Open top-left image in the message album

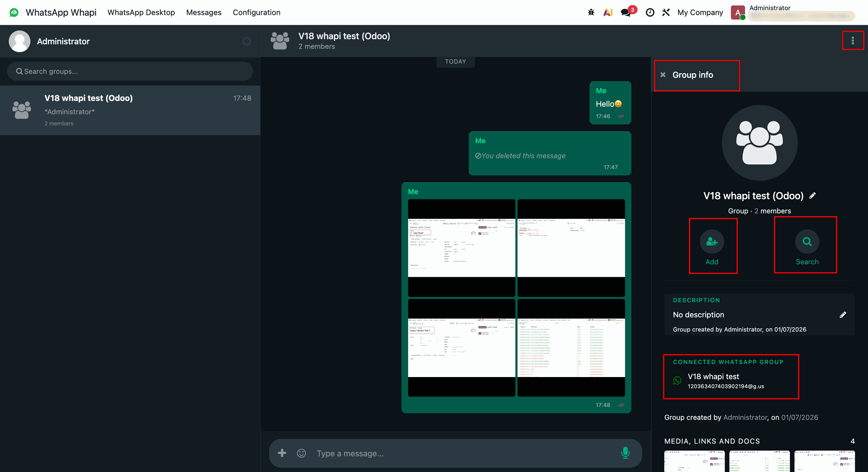pos(462,248)
